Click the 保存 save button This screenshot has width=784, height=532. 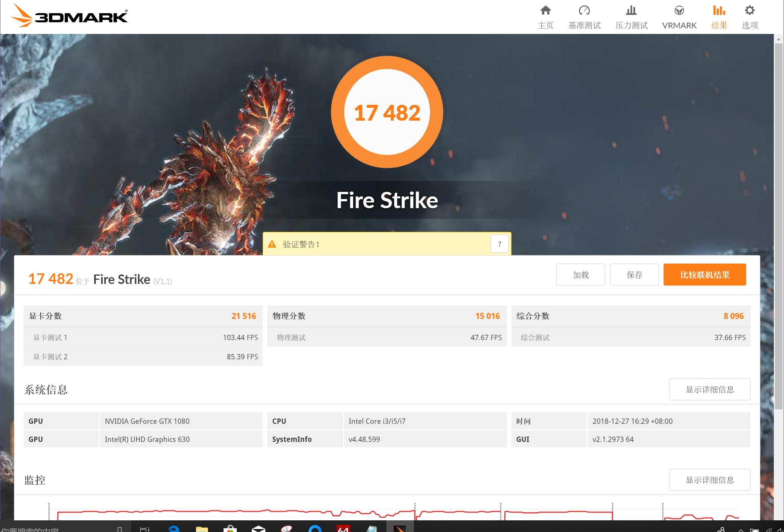[634, 274]
